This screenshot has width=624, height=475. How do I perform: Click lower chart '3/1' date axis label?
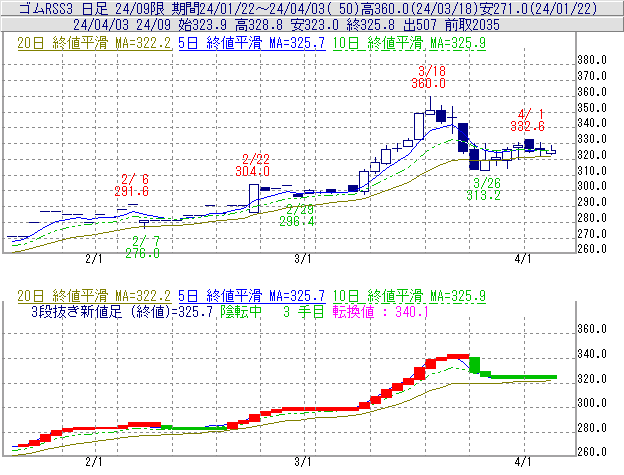[303, 462]
